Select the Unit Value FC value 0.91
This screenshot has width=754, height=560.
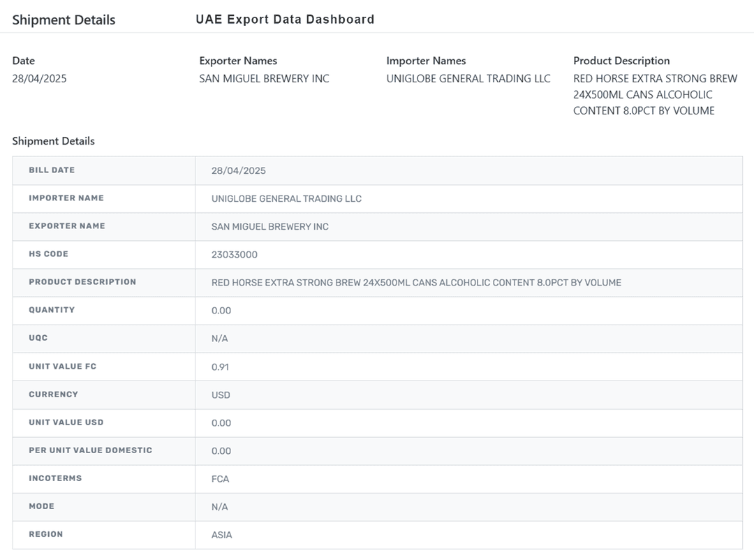pos(220,367)
